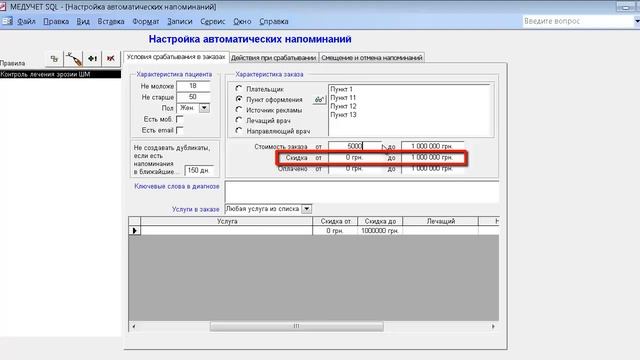Click the red delete rule icon
The width and height of the screenshot is (640, 360).
point(111,59)
